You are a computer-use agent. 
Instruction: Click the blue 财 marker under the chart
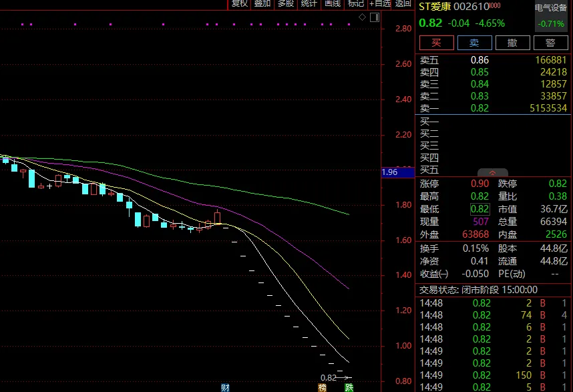coord(225,387)
